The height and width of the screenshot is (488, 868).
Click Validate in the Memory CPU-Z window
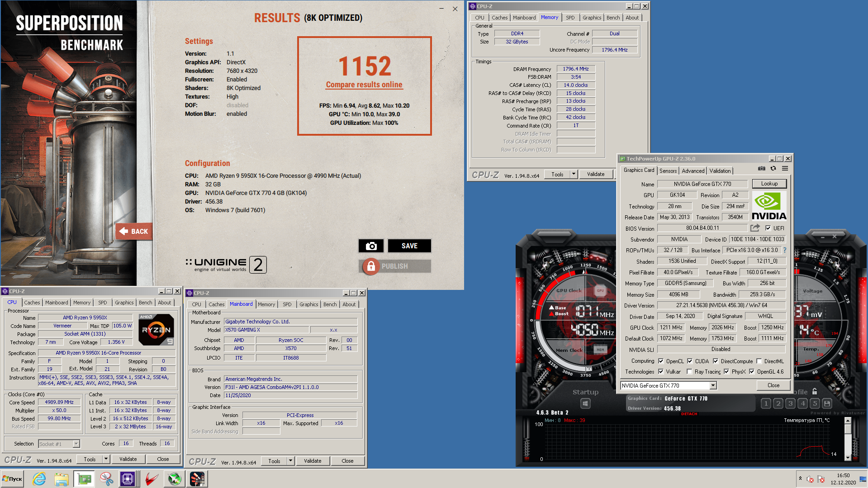[595, 174]
